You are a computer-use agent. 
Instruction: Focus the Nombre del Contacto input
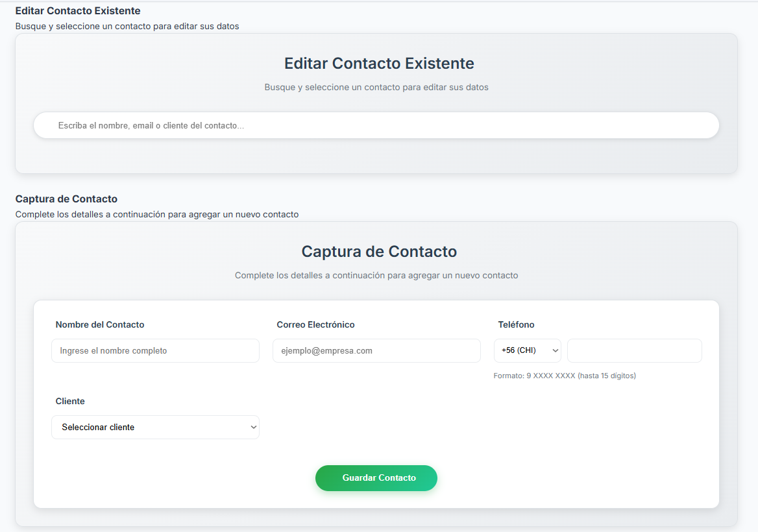tap(155, 351)
